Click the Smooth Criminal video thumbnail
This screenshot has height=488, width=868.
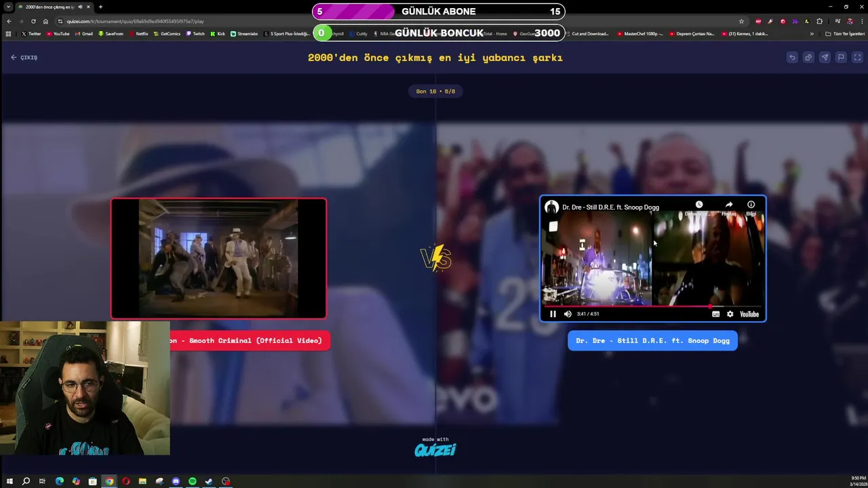tap(218, 258)
